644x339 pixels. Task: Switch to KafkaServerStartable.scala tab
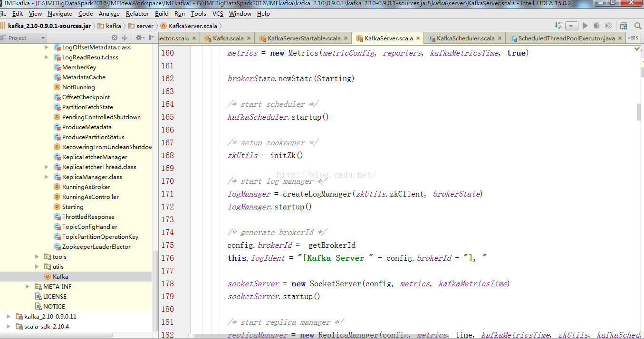coord(304,38)
